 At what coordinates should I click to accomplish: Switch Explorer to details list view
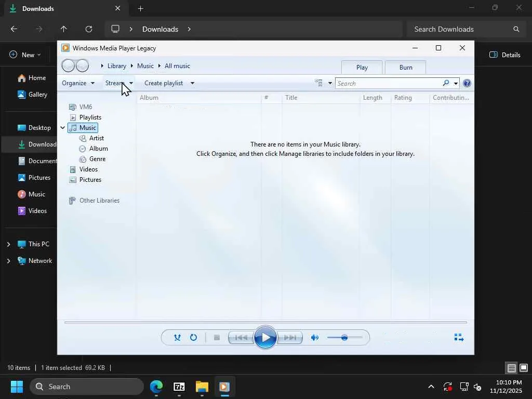pos(512,368)
